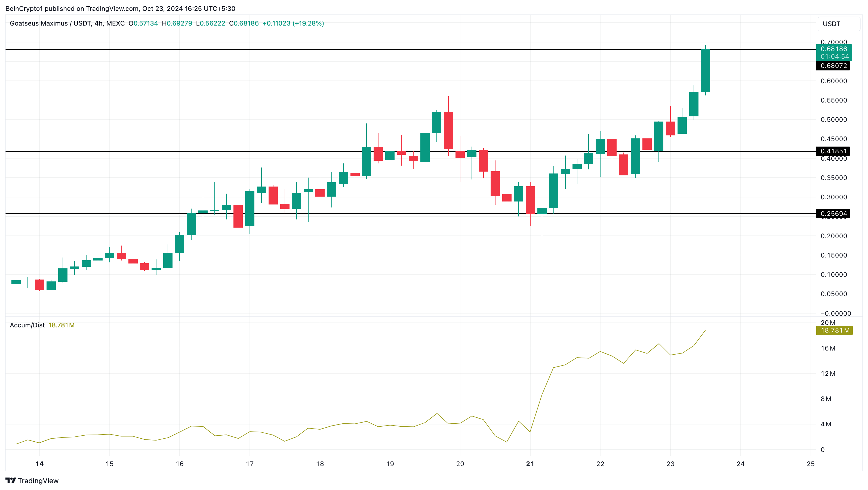Click the 0.25694 horizontal line price label
This screenshot has width=868, height=490.
pos(833,213)
